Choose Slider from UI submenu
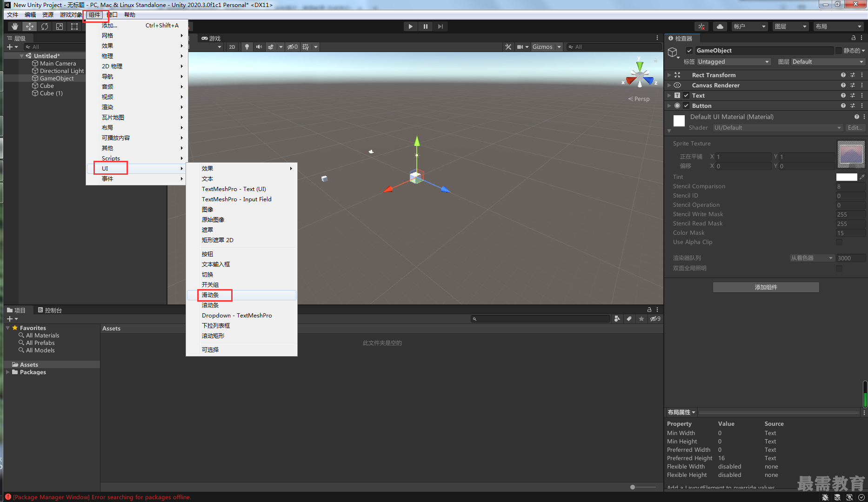Image resolution: width=868 pixels, height=502 pixels. pyautogui.click(x=241, y=295)
